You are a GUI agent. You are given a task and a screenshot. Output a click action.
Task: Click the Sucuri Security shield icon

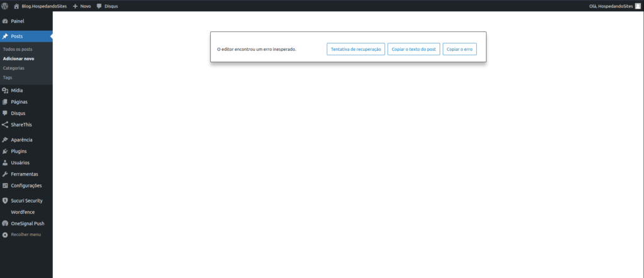tap(5, 201)
